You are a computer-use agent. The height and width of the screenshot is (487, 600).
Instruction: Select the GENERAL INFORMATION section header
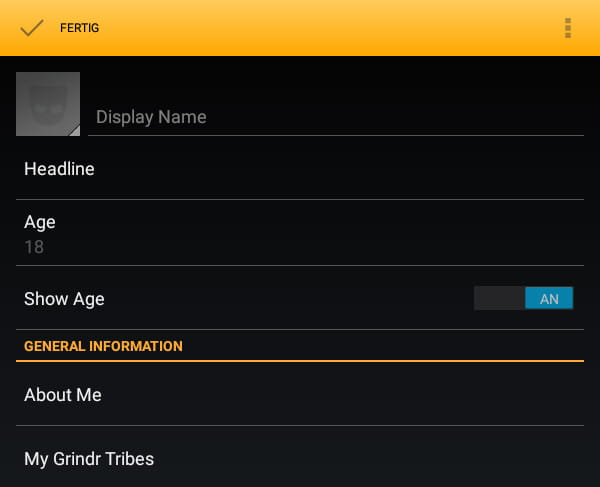[x=103, y=346]
